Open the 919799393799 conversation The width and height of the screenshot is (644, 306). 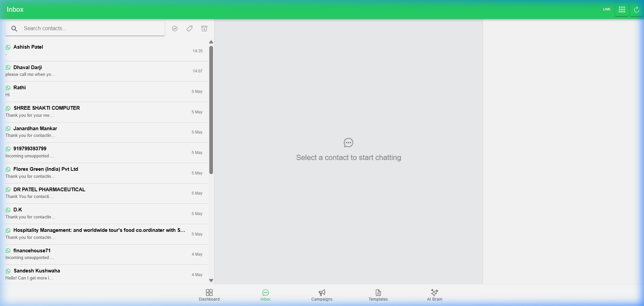[107, 153]
